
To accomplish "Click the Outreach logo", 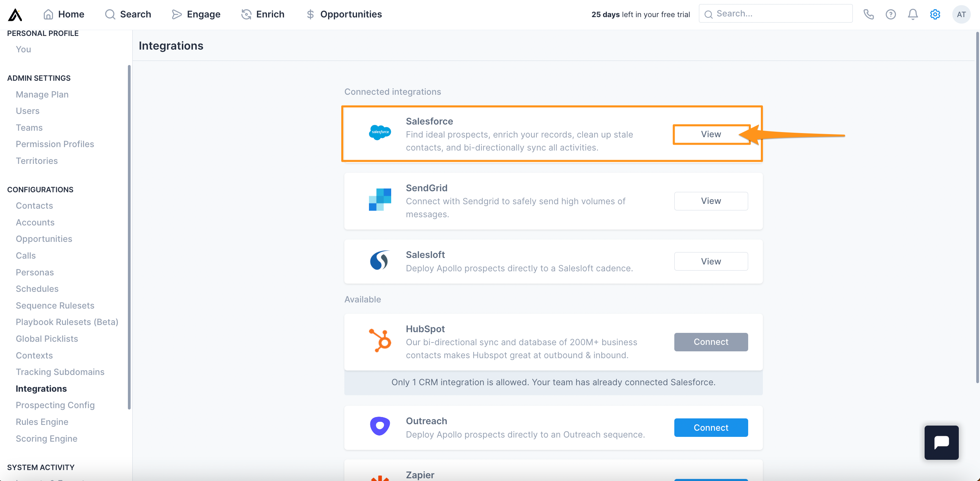I will point(380,426).
